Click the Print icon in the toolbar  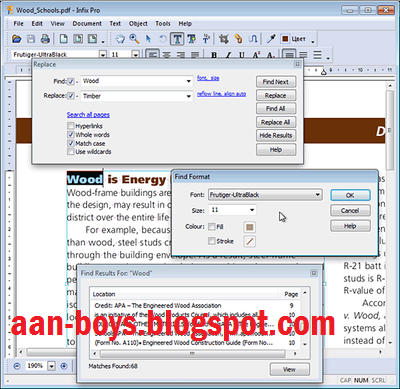click(45, 39)
